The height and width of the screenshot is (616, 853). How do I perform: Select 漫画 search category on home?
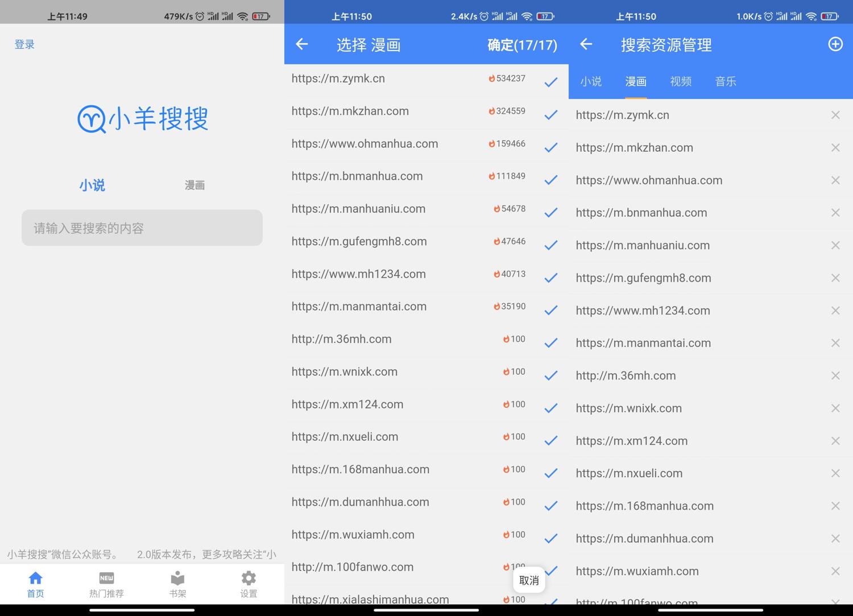coord(194,185)
